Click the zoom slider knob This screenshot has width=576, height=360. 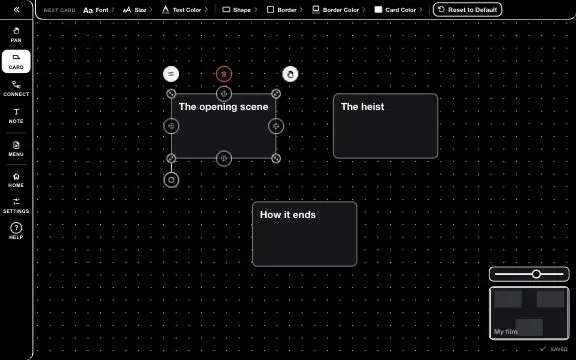pos(536,274)
